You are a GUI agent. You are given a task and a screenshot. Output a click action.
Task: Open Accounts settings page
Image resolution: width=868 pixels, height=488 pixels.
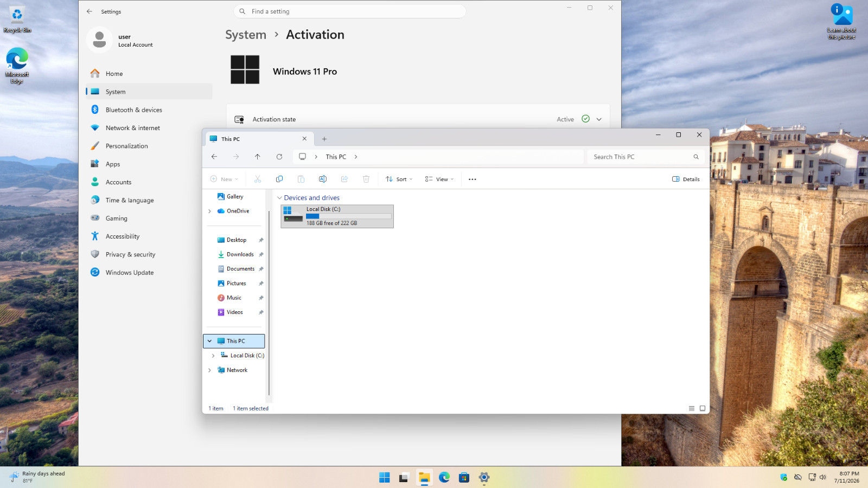tap(149, 182)
